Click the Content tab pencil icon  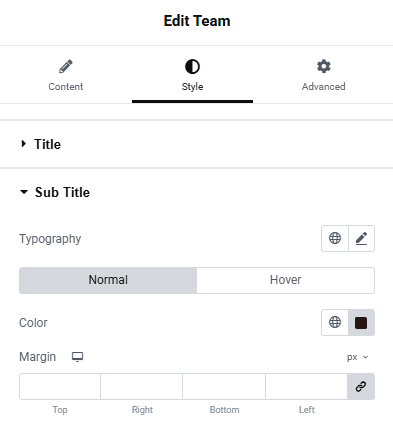[x=66, y=66]
